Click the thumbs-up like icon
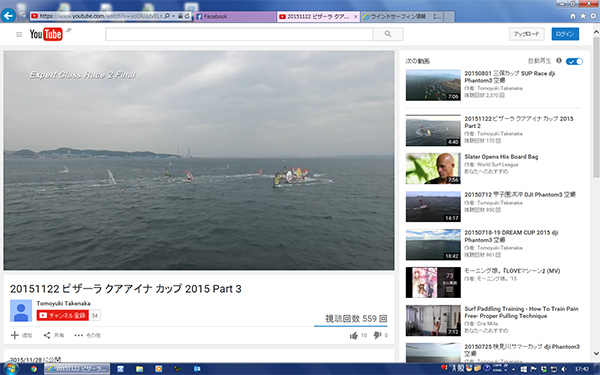The image size is (600, 375). (354, 336)
